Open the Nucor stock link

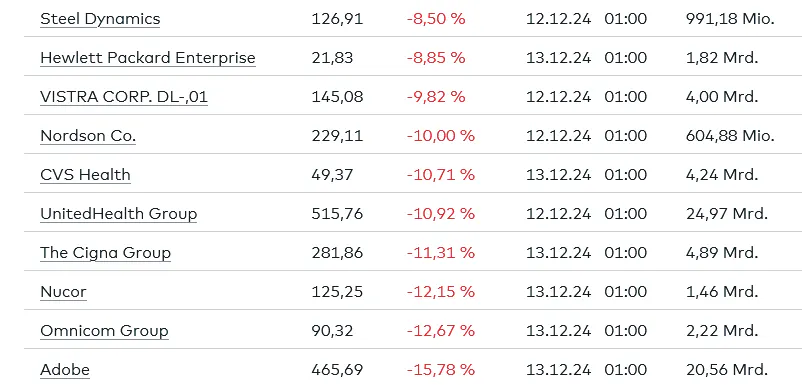click(x=63, y=291)
